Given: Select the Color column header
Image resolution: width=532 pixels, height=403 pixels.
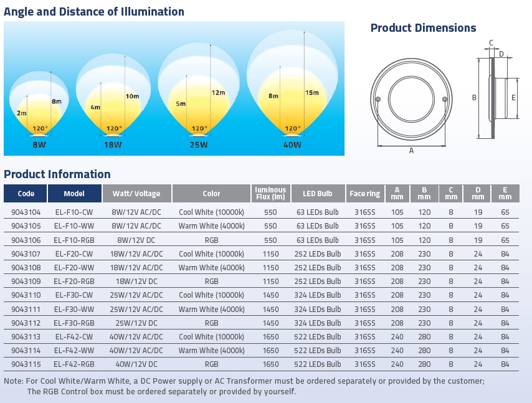Looking at the screenshot, I should [211, 194].
